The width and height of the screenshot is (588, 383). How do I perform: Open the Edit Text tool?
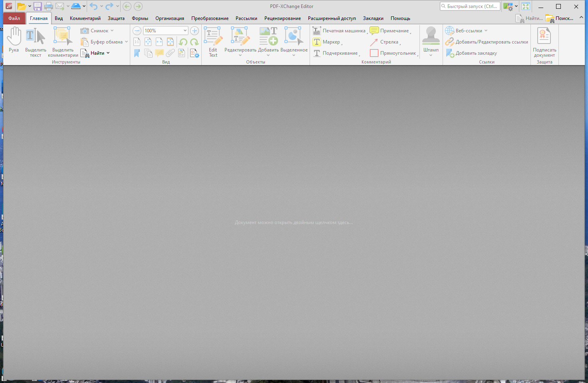tap(213, 42)
